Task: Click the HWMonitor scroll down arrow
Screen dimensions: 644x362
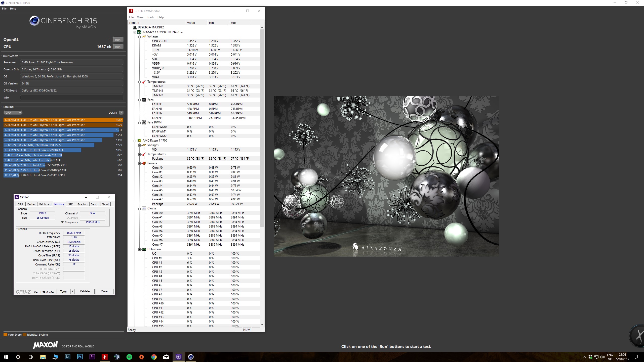Action: [x=262, y=325]
